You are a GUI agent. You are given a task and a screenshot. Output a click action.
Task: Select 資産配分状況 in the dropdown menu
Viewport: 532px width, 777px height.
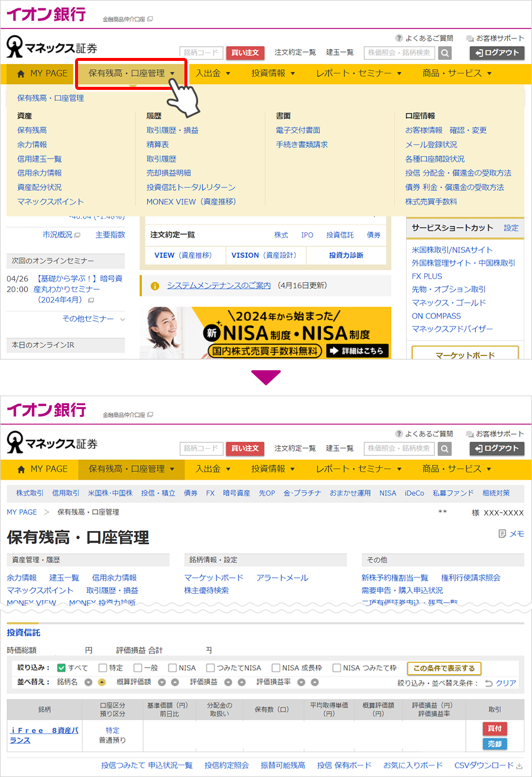[40, 187]
